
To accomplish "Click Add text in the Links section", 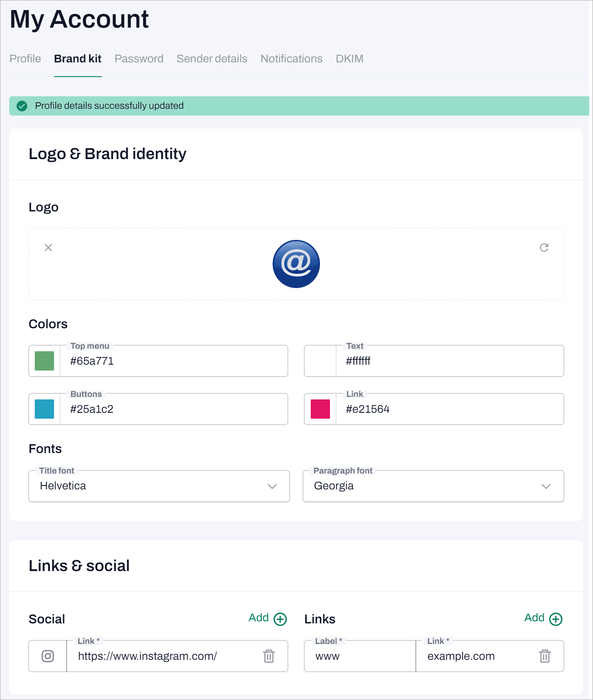I will coord(534,618).
